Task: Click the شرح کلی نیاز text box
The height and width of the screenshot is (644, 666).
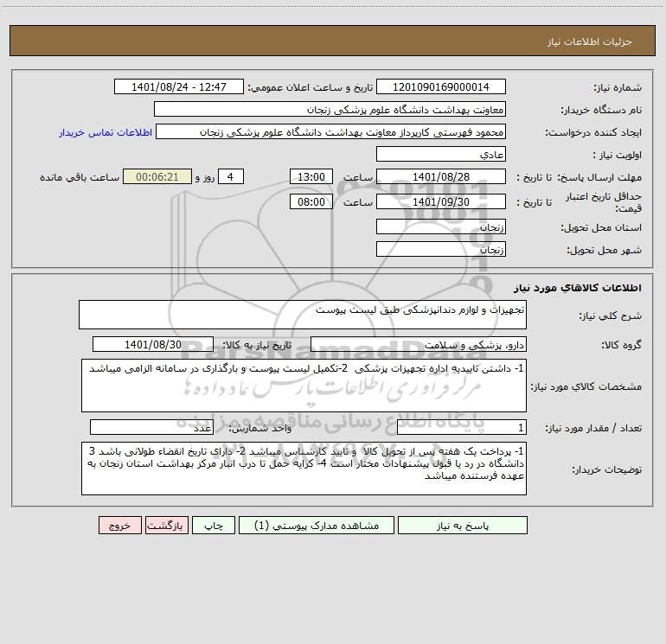Action: tap(303, 315)
